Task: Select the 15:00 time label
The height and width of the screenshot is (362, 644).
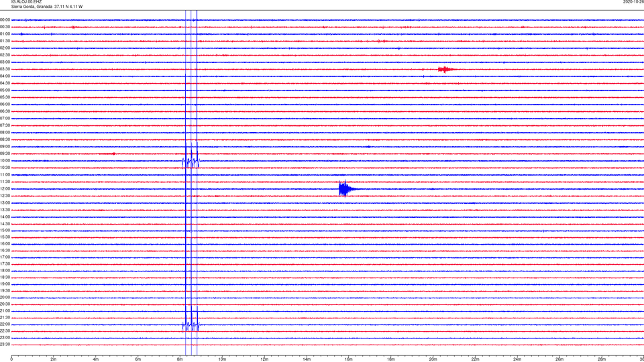Action: [x=5, y=230]
